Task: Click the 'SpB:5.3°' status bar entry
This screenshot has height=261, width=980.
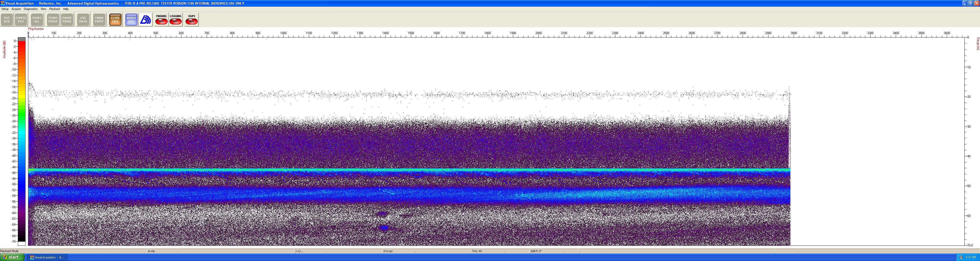Action: [x=536, y=251]
